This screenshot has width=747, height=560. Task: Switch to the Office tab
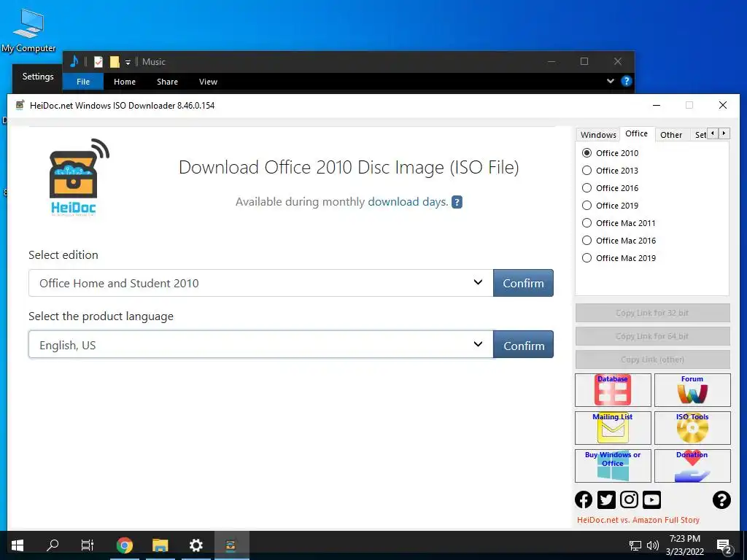click(x=636, y=134)
